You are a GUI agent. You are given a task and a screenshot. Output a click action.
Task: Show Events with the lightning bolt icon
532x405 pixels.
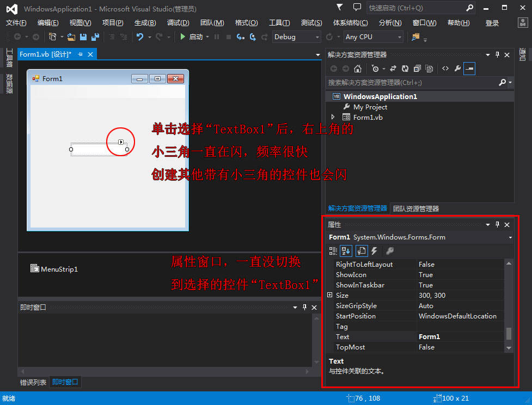tap(374, 251)
